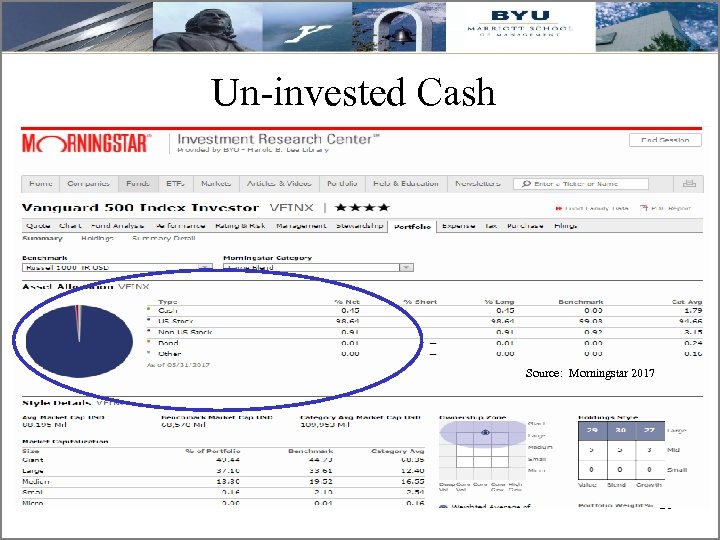This screenshot has width=720, height=540.
Task: Switch to the Chart fund tab
Action: [70, 226]
